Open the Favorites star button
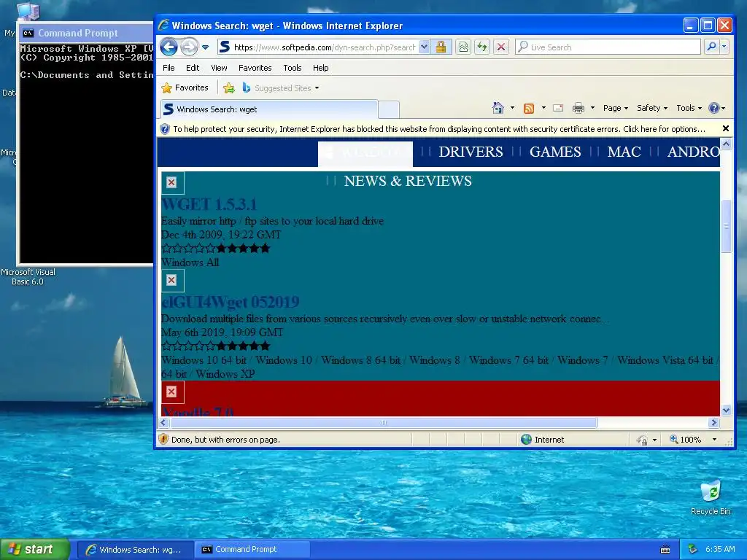Screen dimensions: 747x560 185,87
